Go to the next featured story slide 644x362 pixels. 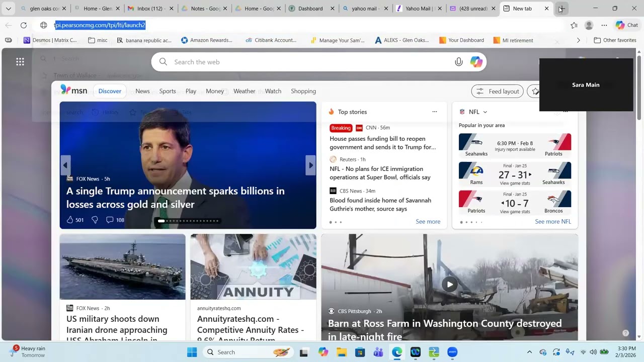(x=311, y=165)
